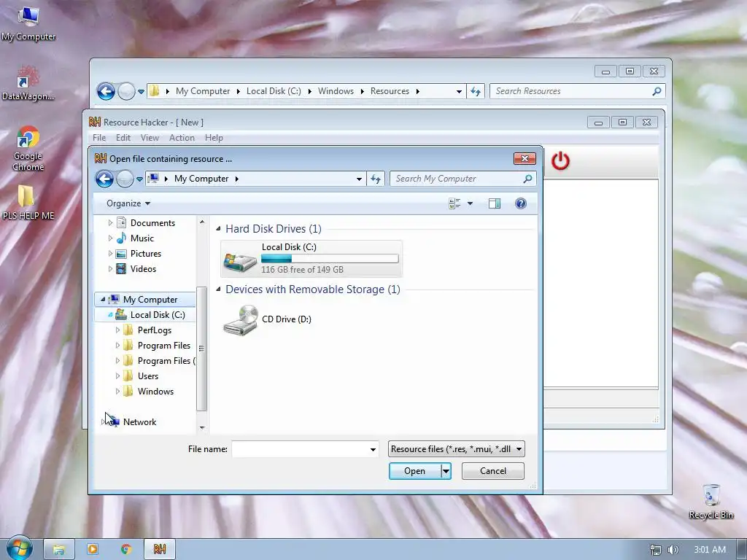Click the volume speaker icon in the system tray
Viewport: 747px width, 560px height.
tap(673, 550)
